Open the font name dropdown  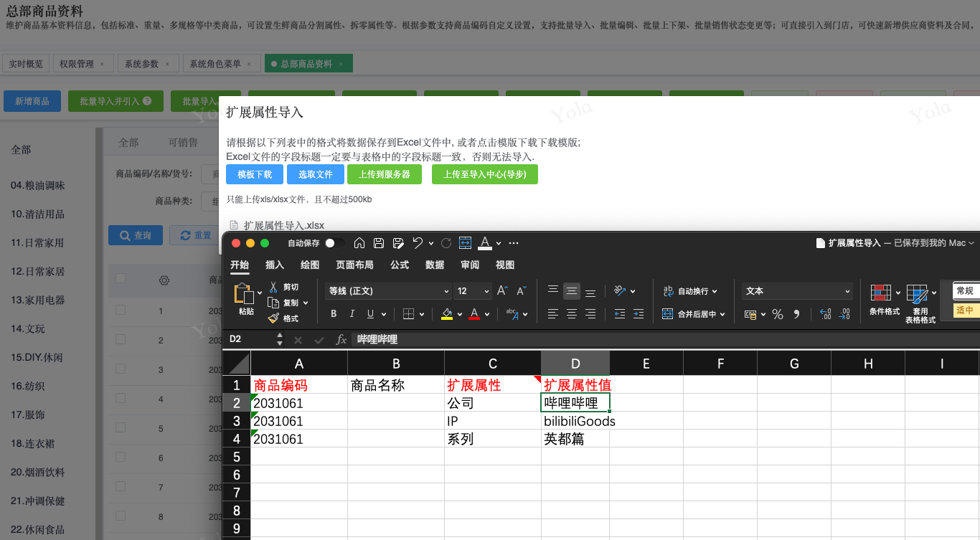pos(446,291)
